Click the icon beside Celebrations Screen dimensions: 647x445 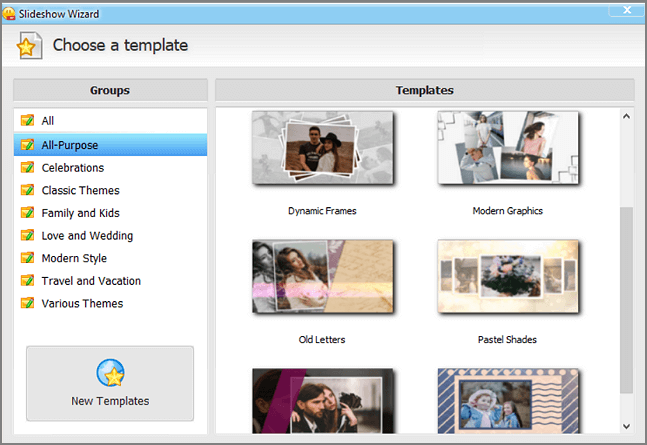28,167
